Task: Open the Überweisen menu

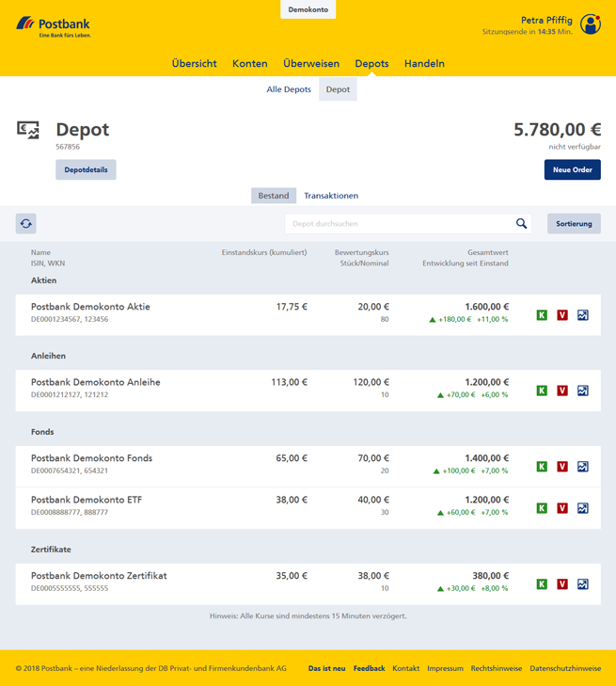Action: (x=311, y=63)
